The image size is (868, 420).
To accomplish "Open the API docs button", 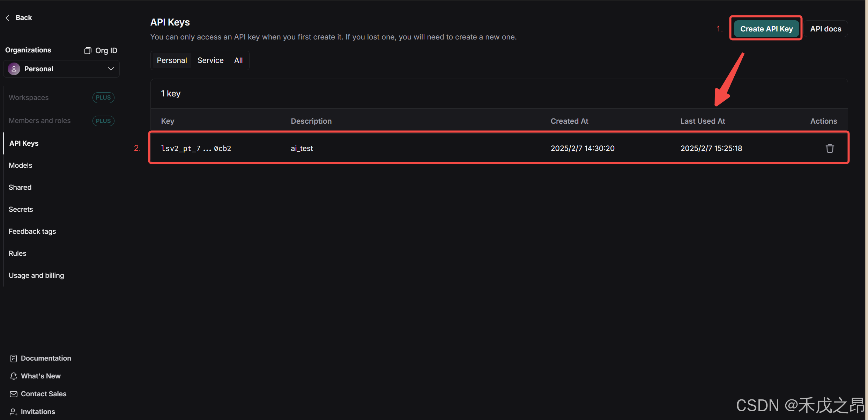I will click(x=825, y=29).
